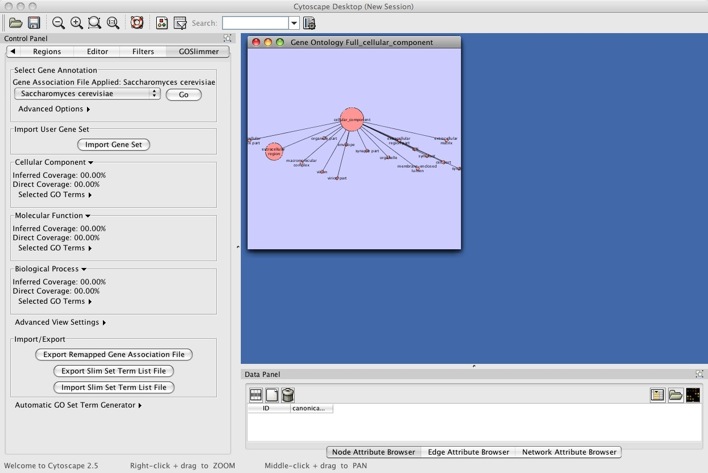Zoom in with the plus magnifier
The image size is (708, 473).
tap(77, 22)
